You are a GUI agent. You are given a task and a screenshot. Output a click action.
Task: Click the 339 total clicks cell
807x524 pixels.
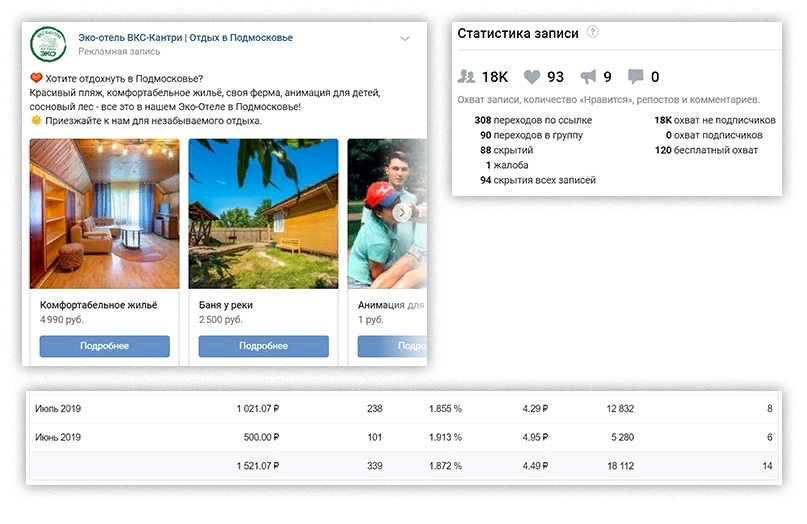tap(375, 466)
